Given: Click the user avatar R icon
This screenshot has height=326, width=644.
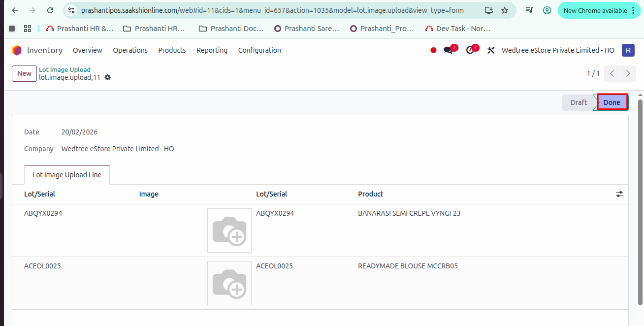Looking at the screenshot, I should [x=628, y=50].
